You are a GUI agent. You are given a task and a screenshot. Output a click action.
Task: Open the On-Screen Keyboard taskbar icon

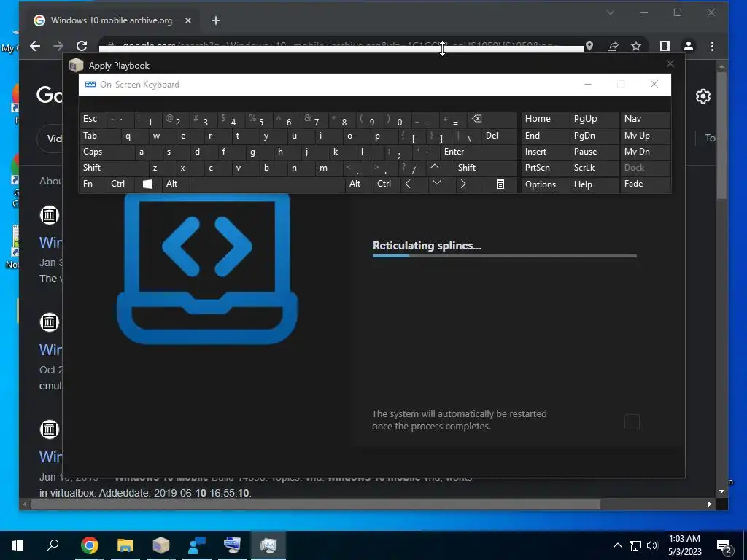click(232, 545)
